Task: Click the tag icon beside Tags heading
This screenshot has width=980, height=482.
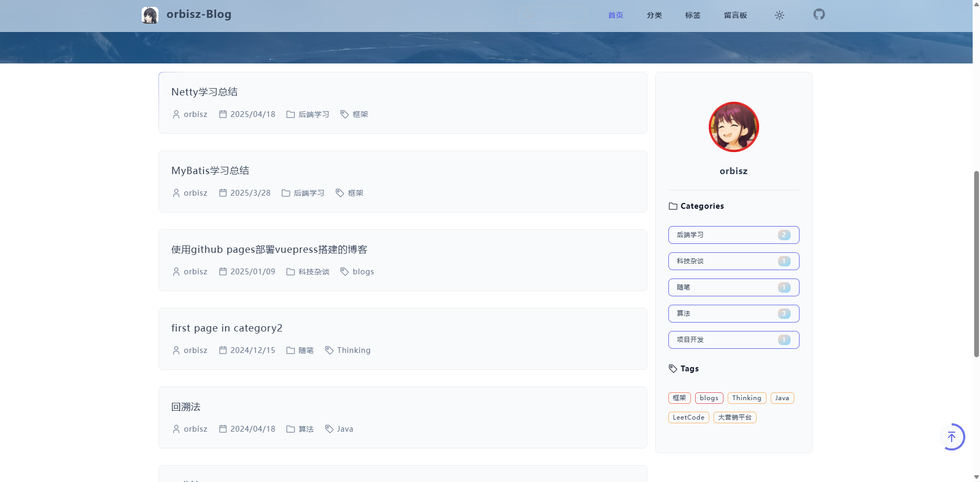Action: coord(673,368)
